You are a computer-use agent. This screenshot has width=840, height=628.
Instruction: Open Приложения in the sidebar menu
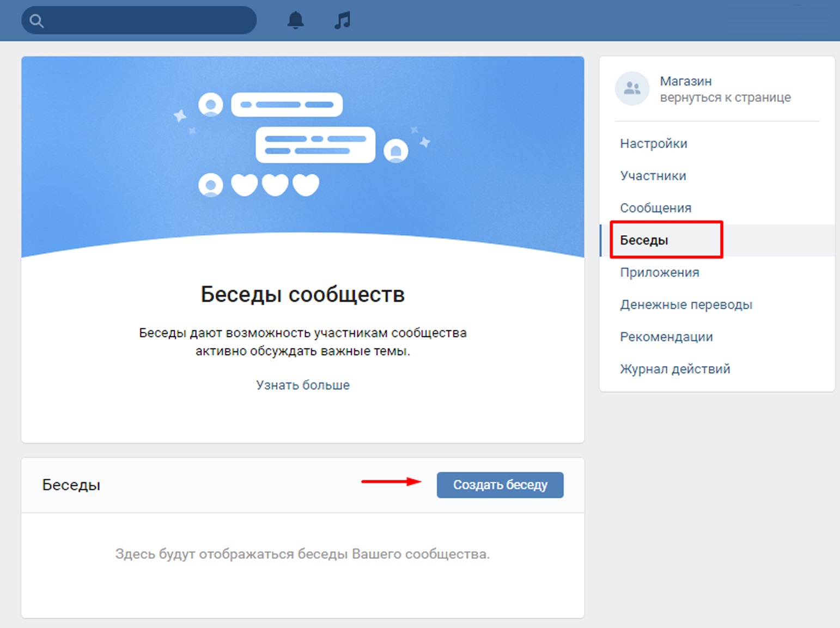coord(659,272)
